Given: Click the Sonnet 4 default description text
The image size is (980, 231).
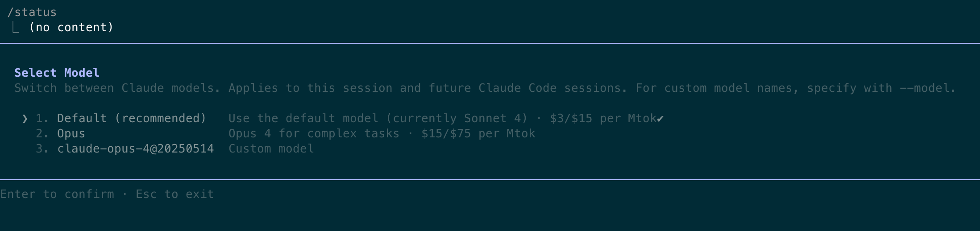Looking at the screenshot, I should click(378, 119).
